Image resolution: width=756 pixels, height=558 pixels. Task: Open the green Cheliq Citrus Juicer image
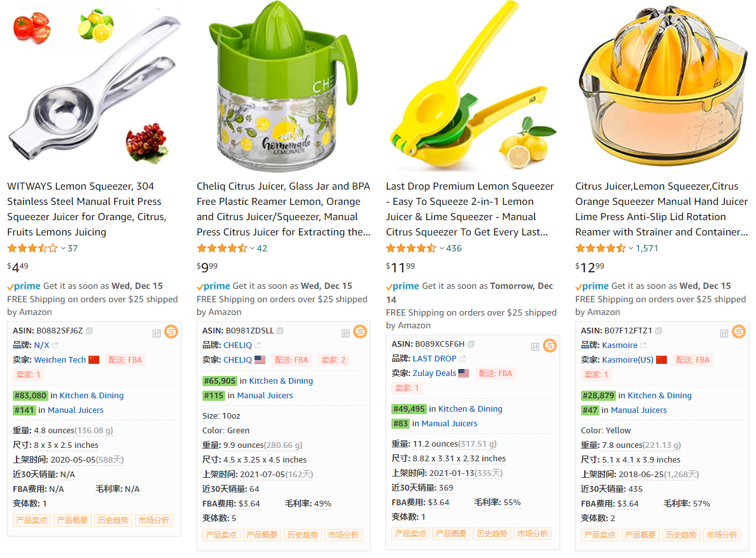(284, 87)
